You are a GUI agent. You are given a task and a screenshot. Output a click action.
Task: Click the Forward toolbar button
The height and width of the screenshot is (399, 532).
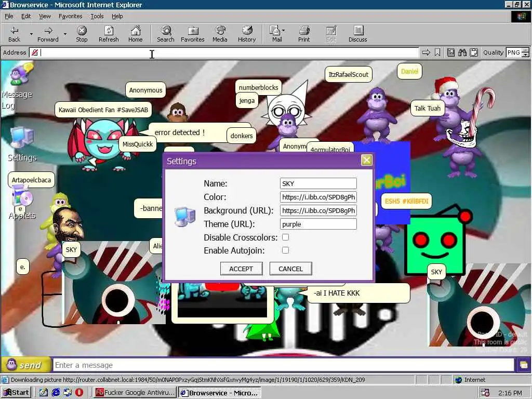click(x=48, y=34)
